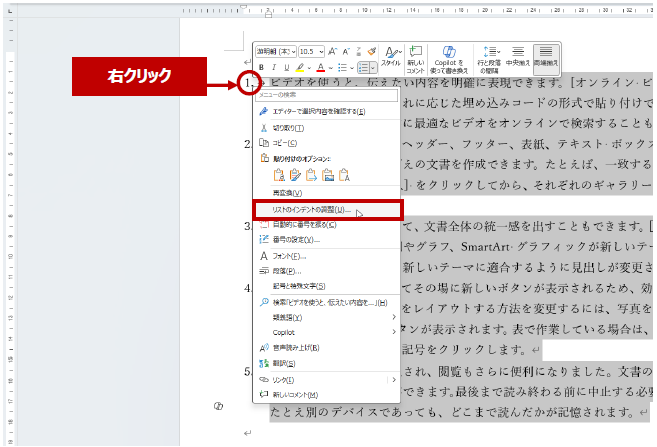Toggle italic formatting in mini toolbar
This screenshot has height=447, width=657.
click(273, 68)
